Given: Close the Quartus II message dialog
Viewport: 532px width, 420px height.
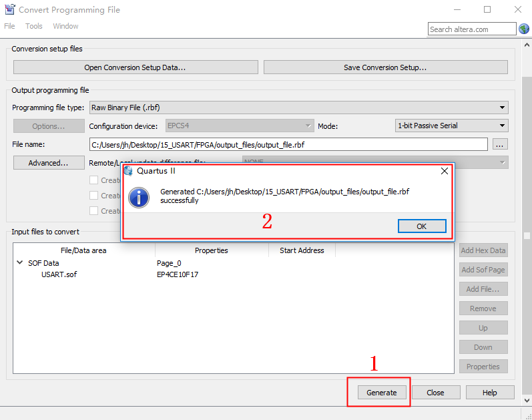Looking at the screenshot, I should pos(445,171).
